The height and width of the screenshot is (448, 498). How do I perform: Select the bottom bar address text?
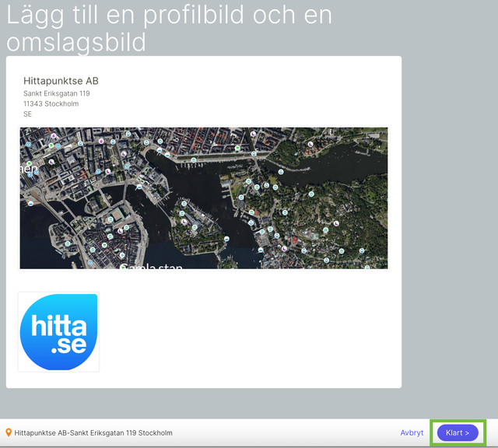pyautogui.click(x=93, y=432)
